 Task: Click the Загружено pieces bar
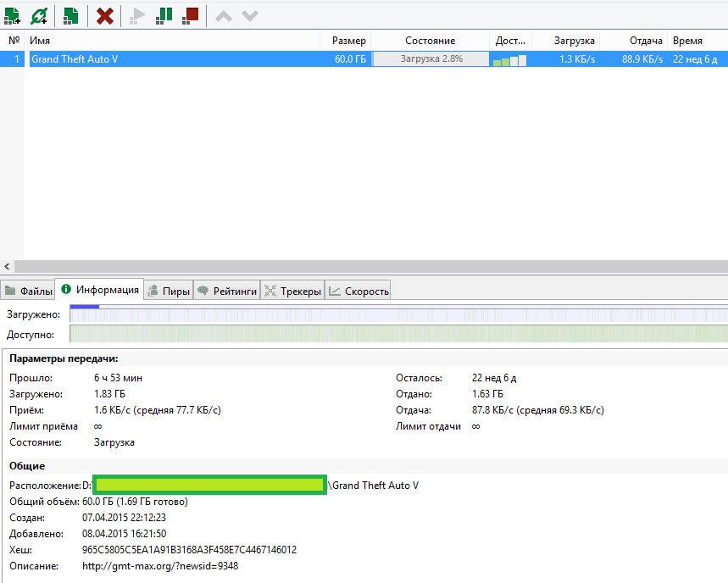[399, 314]
